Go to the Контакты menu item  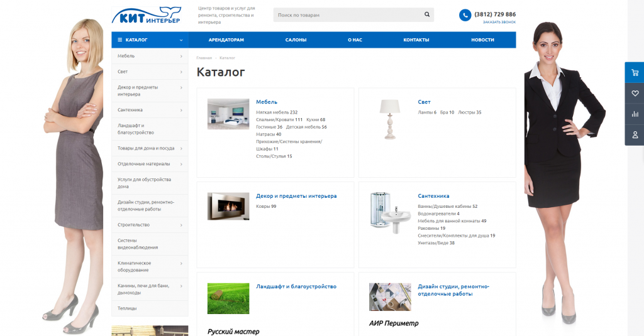tap(416, 40)
